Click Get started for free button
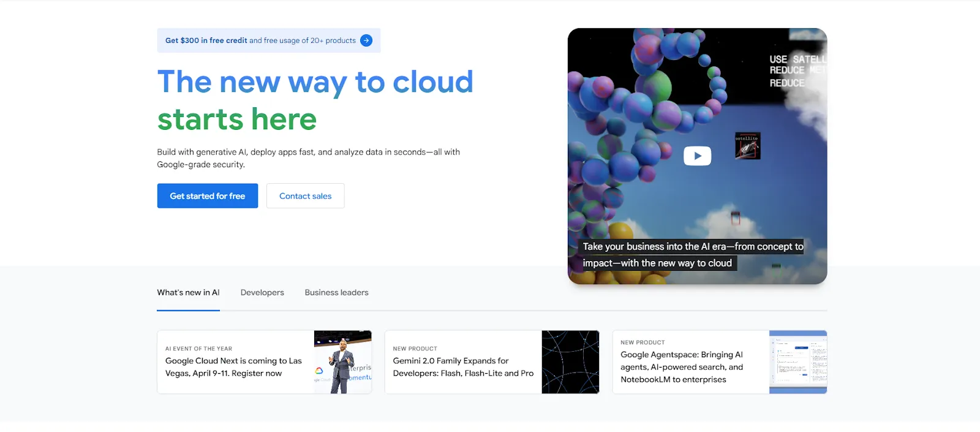The image size is (980, 432). coord(208,196)
